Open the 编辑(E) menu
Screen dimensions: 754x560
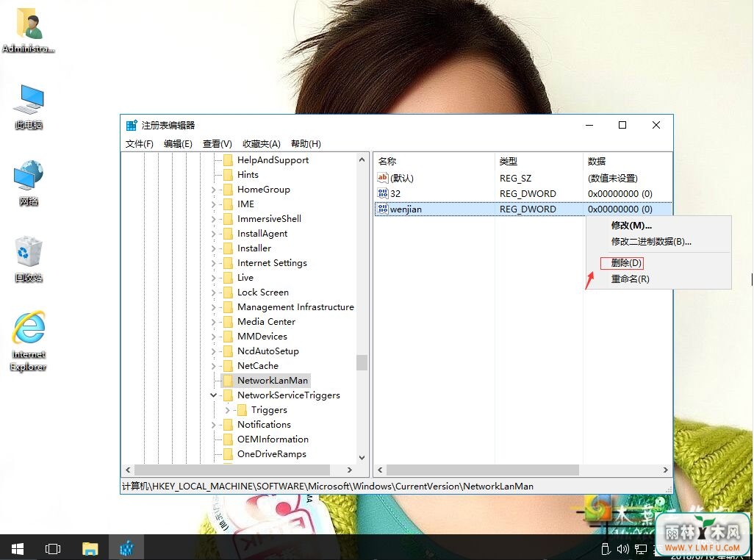(x=178, y=144)
